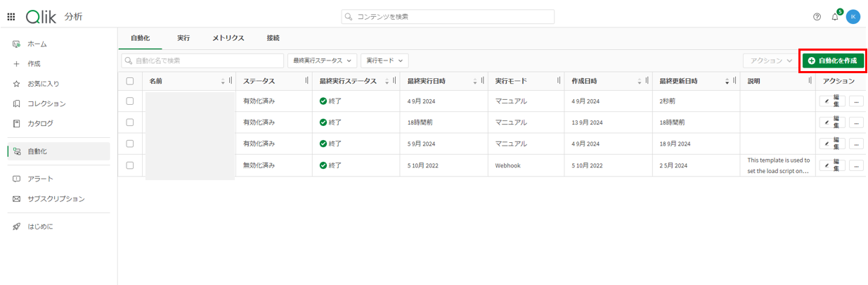
Task: Open the 実行モード filter dropdown
Action: 385,61
